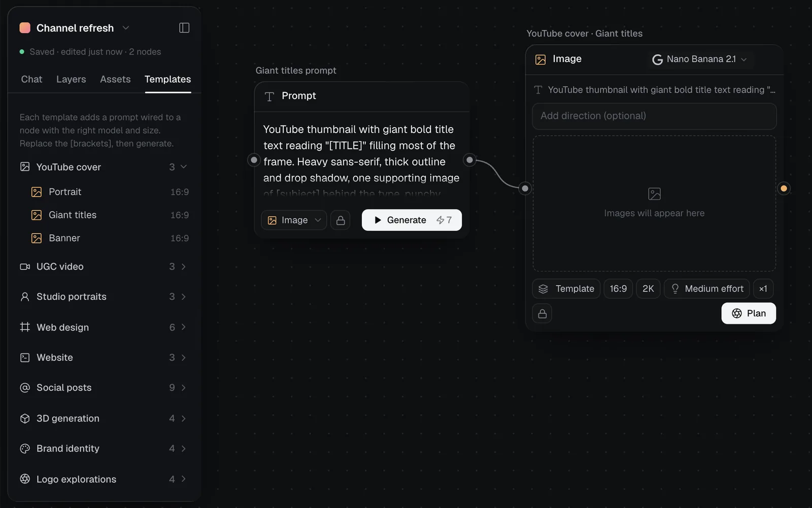Click the Banner template image icon

(x=37, y=238)
